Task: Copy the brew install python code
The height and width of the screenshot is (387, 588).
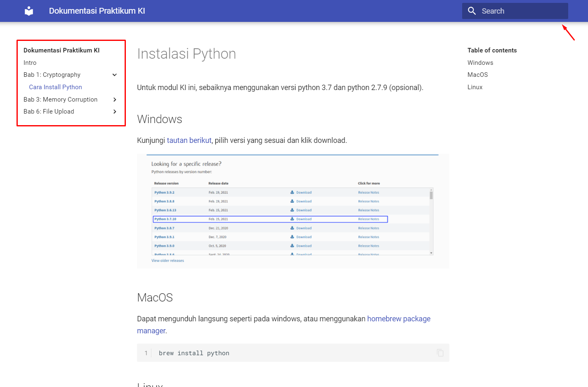Action: click(440, 353)
